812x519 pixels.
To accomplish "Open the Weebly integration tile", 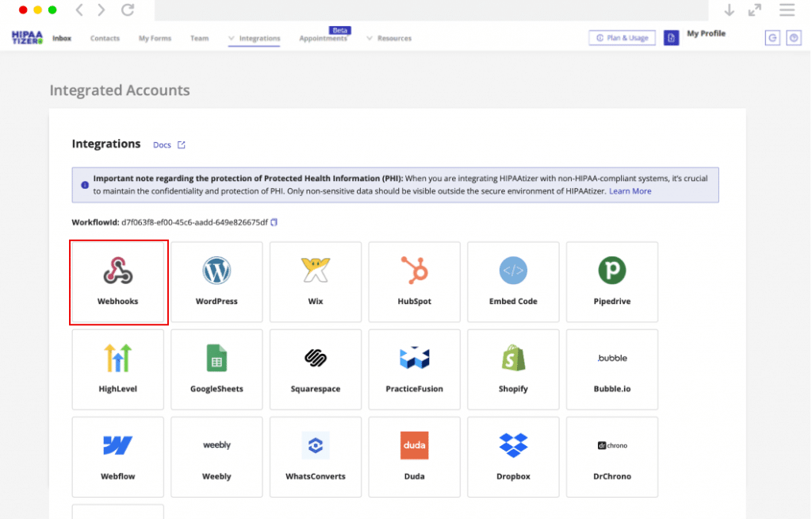I will 216,457.
